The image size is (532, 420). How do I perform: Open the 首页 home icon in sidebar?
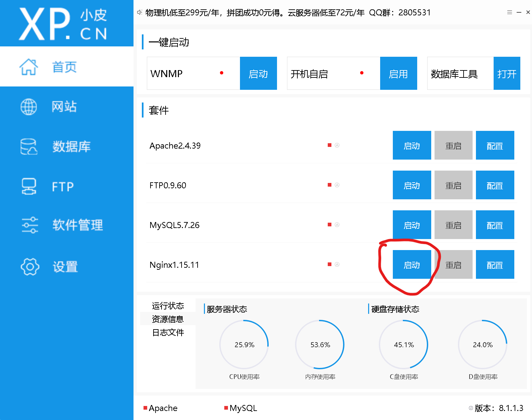point(29,67)
